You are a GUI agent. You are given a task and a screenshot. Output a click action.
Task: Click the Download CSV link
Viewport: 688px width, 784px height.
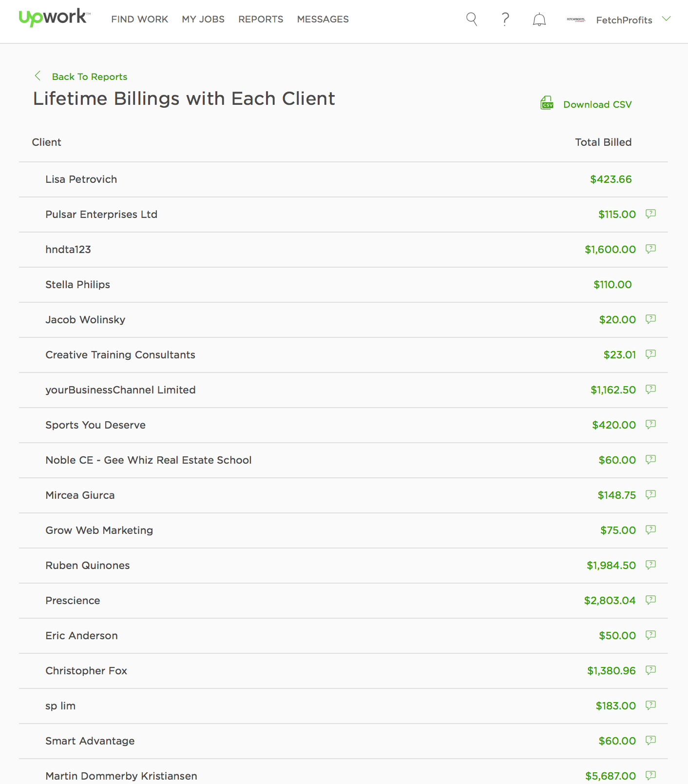pyautogui.click(x=597, y=104)
